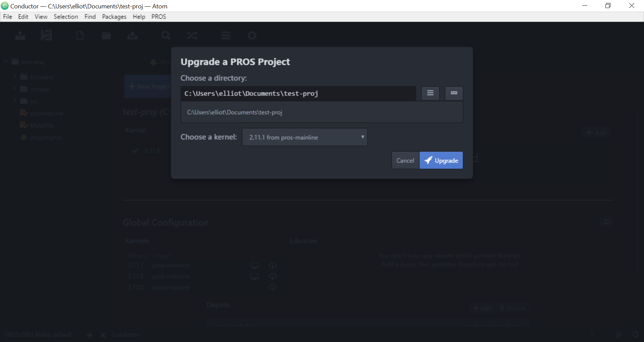The height and width of the screenshot is (342, 644).
Task: Expand the firmware folder
Action: [x=14, y=77]
